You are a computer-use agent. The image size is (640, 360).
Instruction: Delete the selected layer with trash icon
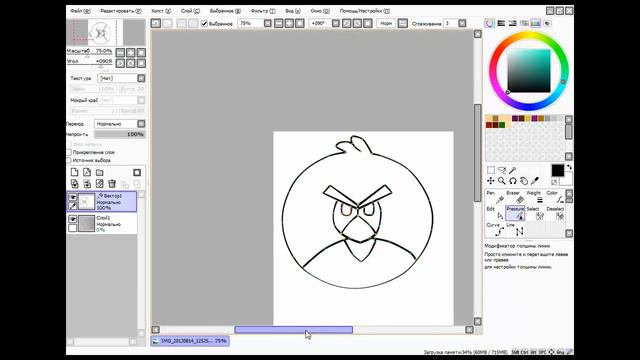(112, 184)
